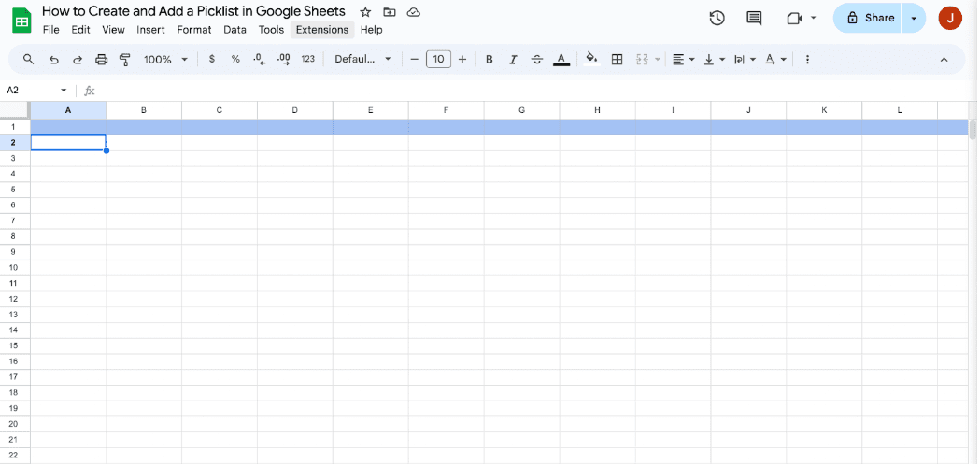Select column D header
Screen dimensions: 980x464
[295, 110]
